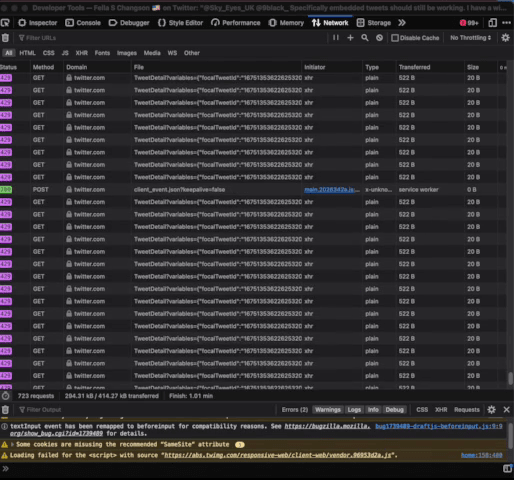Viewport: 514px width, 480px height.
Task: Filter requests by Fonts
Action: coord(102,53)
